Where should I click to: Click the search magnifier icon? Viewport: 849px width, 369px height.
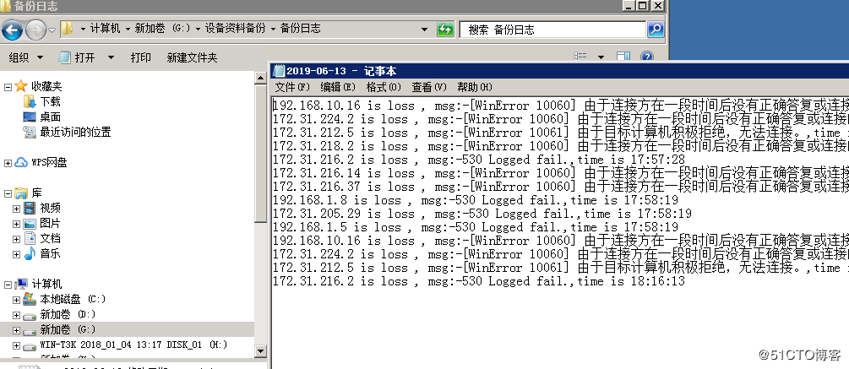[656, 29]
